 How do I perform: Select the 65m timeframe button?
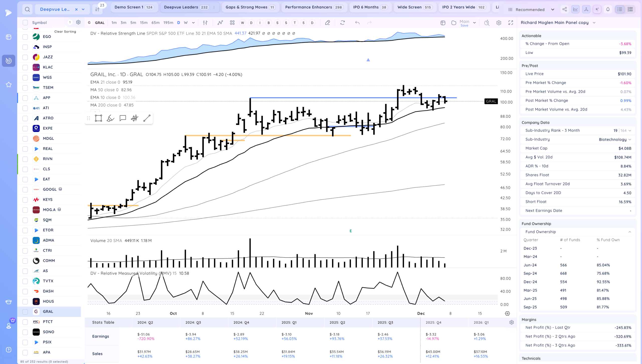pyautogui.click(x=155, y=23)
